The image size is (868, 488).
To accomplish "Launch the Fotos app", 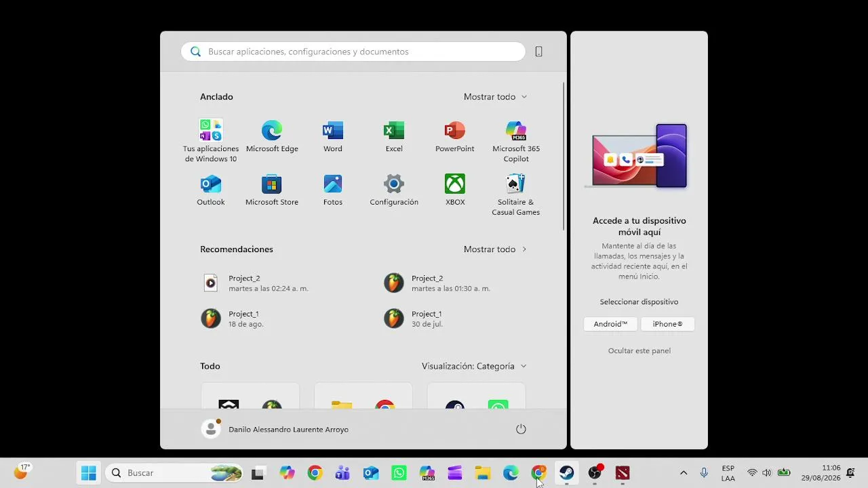I will [333, 190].
